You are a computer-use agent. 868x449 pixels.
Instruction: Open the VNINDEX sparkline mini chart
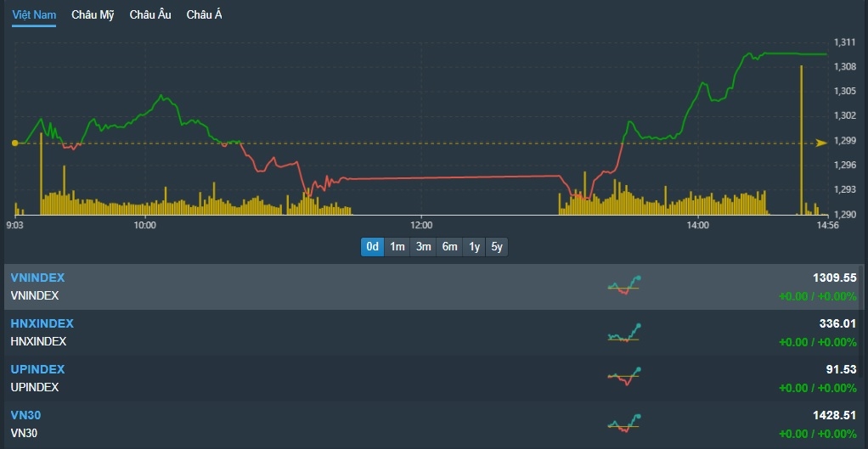(x=624, y=286)
